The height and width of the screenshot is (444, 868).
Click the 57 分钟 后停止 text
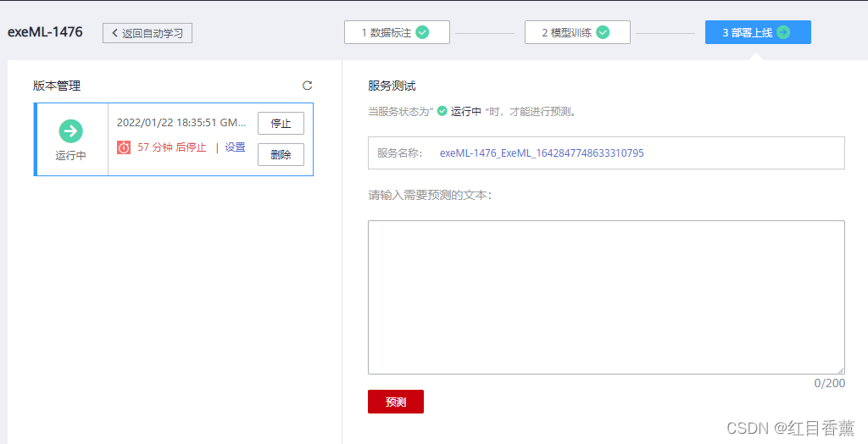[x=172, y=147]
